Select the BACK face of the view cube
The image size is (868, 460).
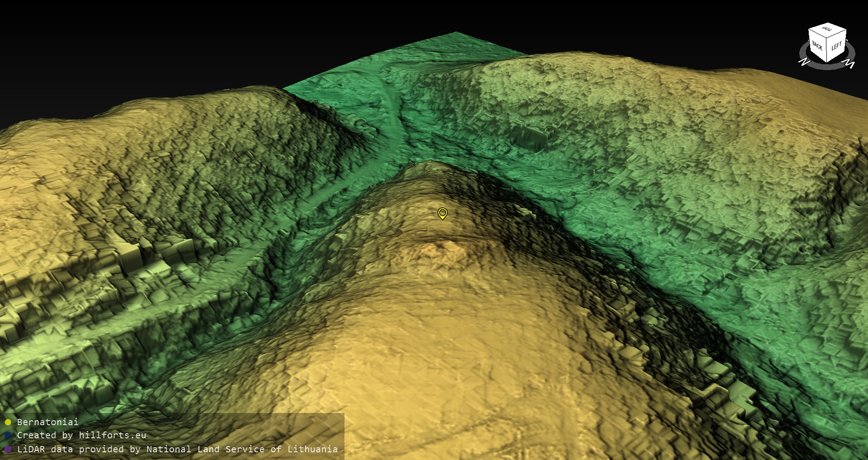817,46
